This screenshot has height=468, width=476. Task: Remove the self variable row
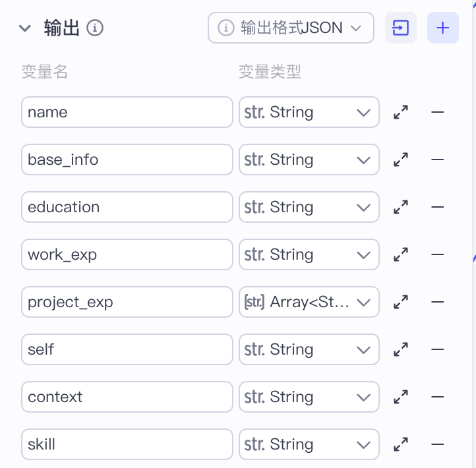(x=437, y=349)
